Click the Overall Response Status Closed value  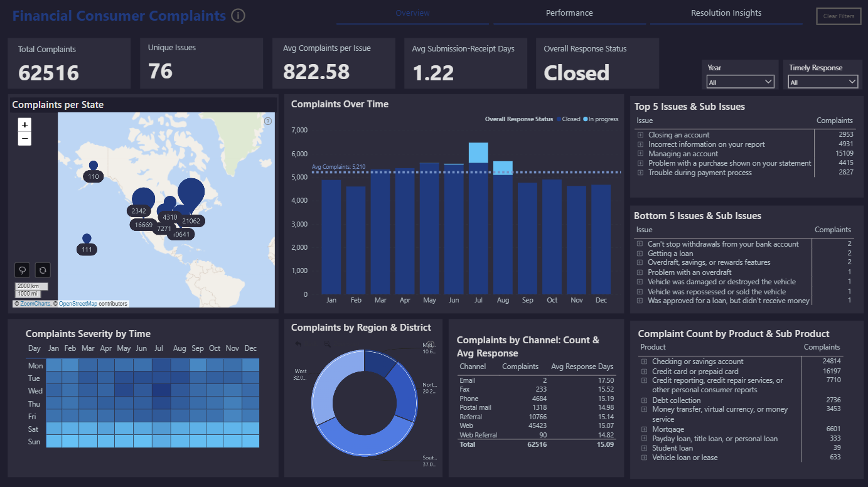click(576, 73)
